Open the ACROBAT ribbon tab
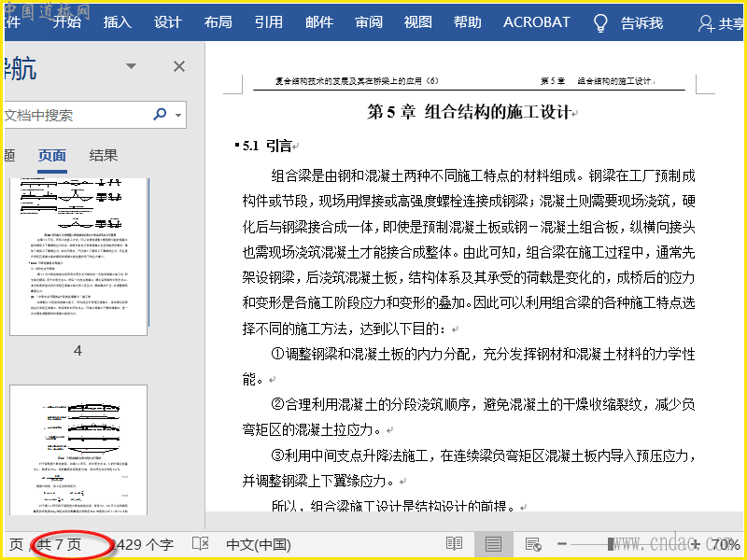The width and height of the screenshot is (747, 560). click(x=536, y=22)
